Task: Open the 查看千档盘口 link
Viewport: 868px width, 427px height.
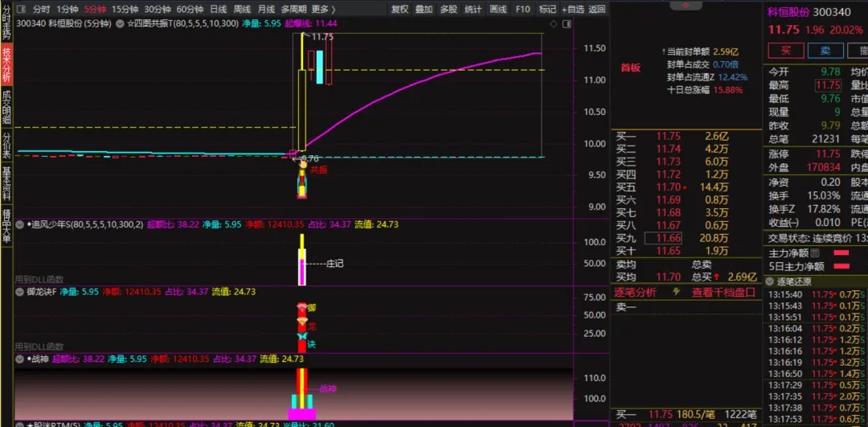Action: pyautogui.click(x=723, y=293)
